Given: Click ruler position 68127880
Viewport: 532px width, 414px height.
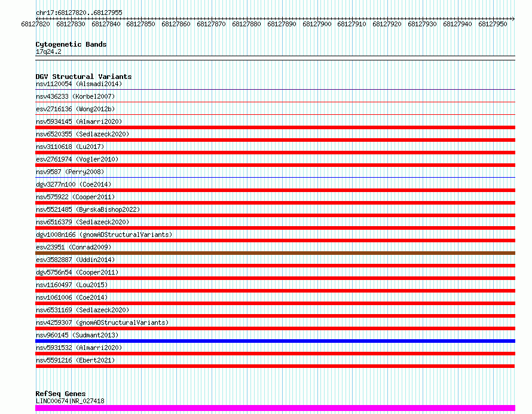Looking at the screenshot, I should (247, 24).
